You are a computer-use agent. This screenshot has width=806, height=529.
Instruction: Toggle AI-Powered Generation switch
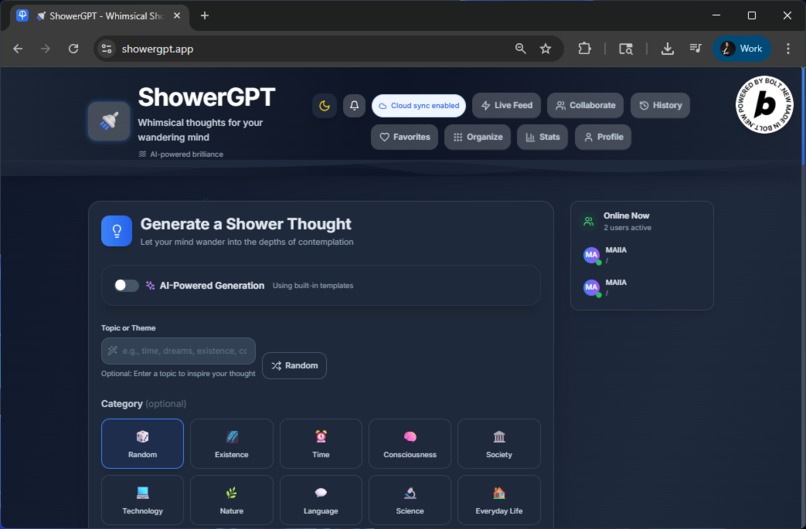tap(126, 285)
